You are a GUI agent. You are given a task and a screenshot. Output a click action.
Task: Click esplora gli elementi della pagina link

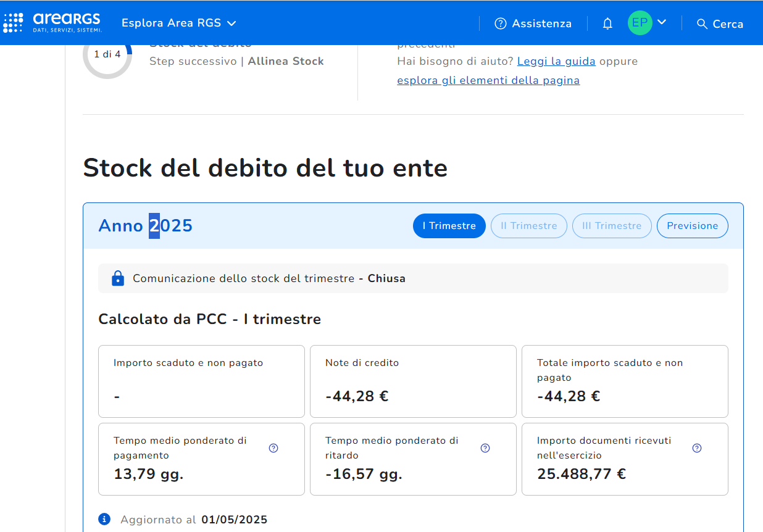tap(488, 80)
